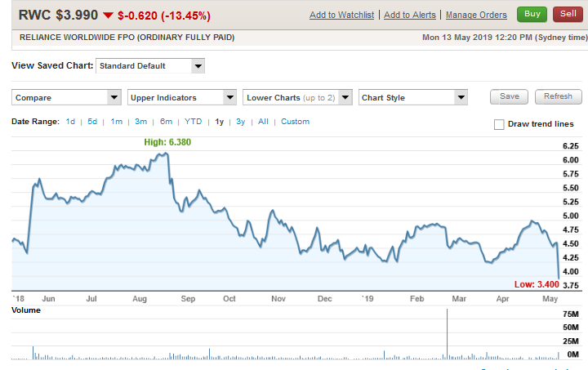Select the 1d date range
Image resolution: width=588 pixels, height=370 pixels.
71,122
